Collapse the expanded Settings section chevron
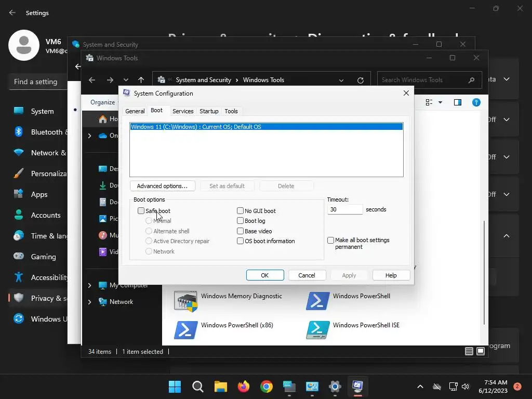532x399 pixels. click(x=506, y=236)
